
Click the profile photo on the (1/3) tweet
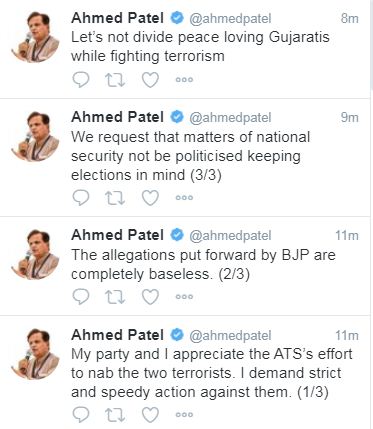36,354
